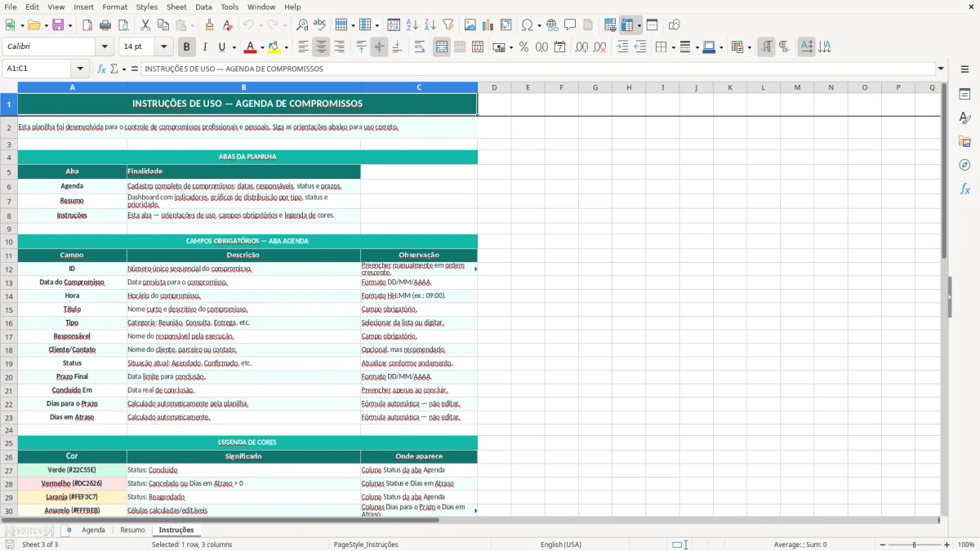Toggle Align Right
Screen dimensions: 980x551
(x=339, y=47)
